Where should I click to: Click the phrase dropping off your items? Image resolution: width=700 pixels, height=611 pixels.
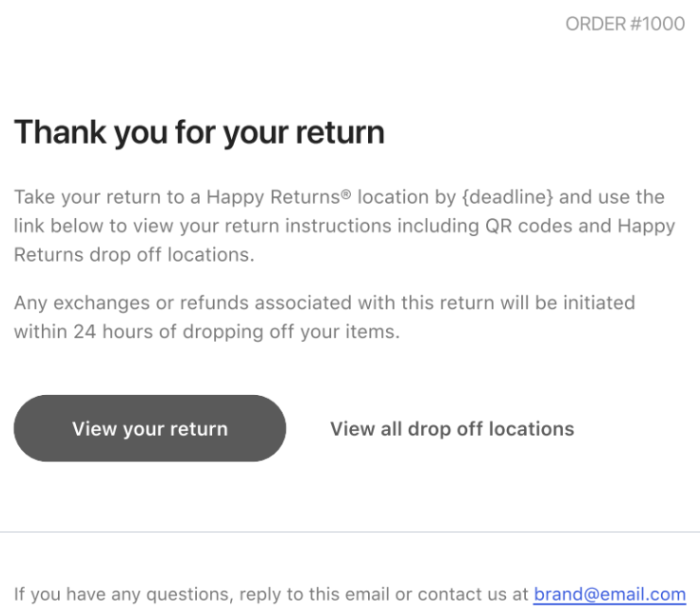[x=295, y=333]
